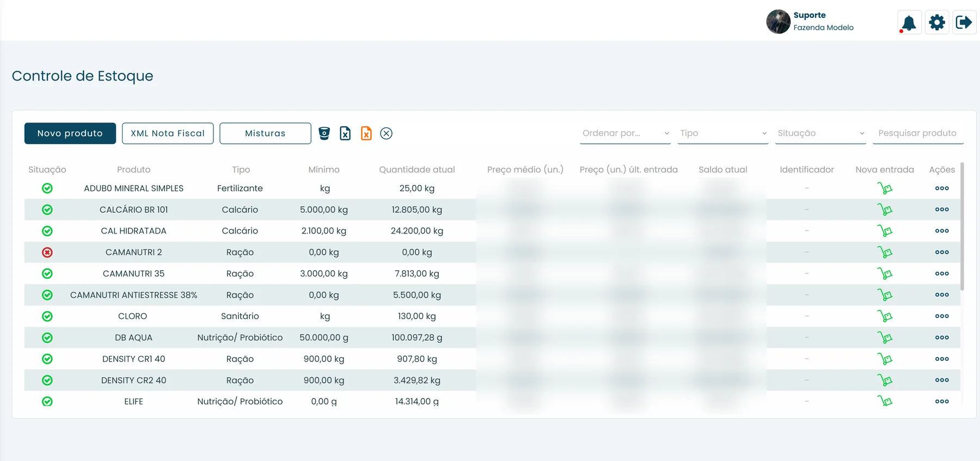Register new entry for CAL HIDRATADA

pyautogui.click(x=885, y=231)
